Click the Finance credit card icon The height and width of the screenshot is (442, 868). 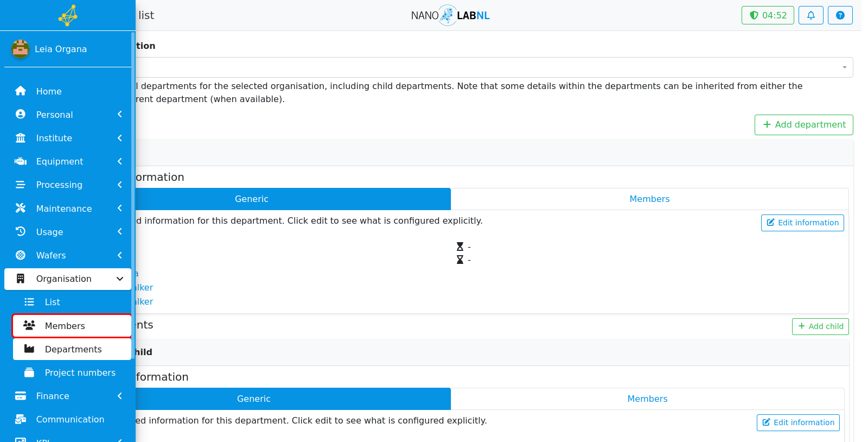click(21, 396)
